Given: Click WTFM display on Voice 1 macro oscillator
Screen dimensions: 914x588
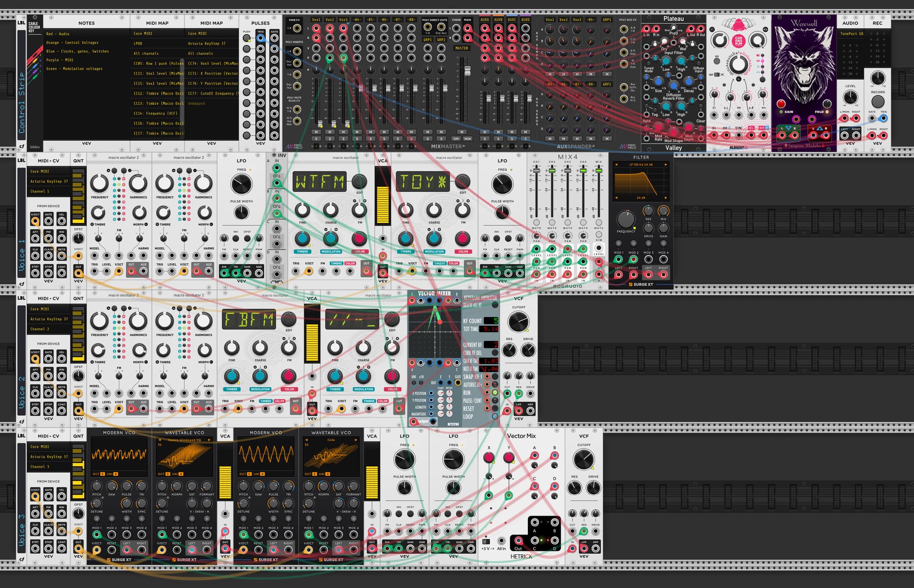Looking at the screenshot, I should tap(319, 182).
